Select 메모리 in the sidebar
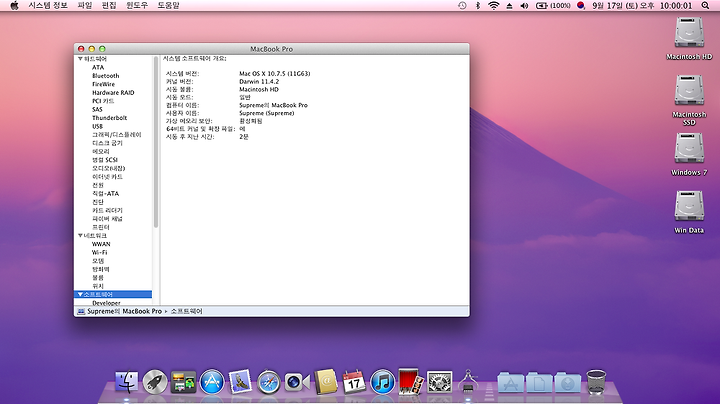Screen dimensions: 720x404 [x=101, y=152]
